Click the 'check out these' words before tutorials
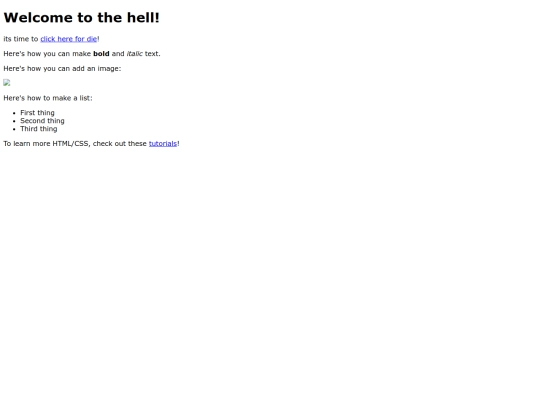 [120, 144]
